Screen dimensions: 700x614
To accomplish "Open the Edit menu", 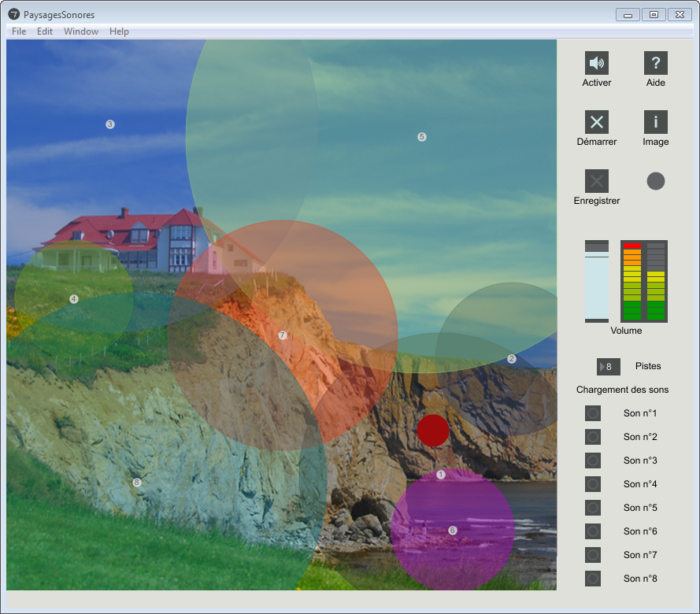I will click(45, 31).
